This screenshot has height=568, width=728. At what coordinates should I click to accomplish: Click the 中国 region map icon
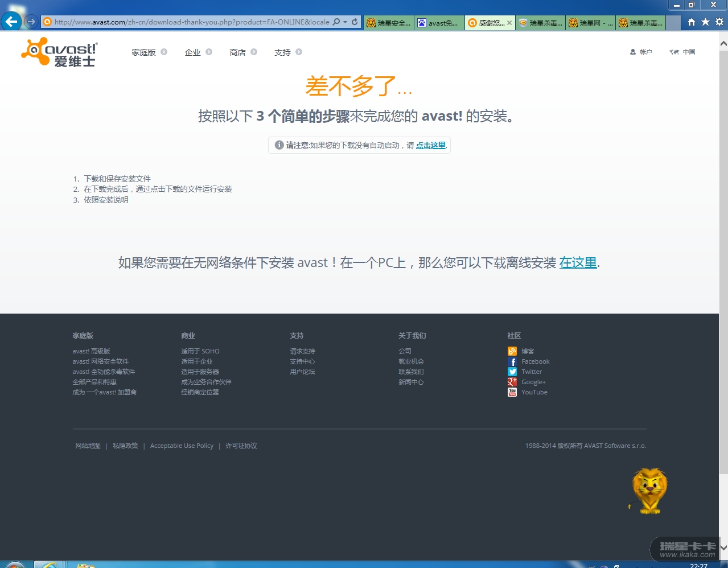click(674, 52)
